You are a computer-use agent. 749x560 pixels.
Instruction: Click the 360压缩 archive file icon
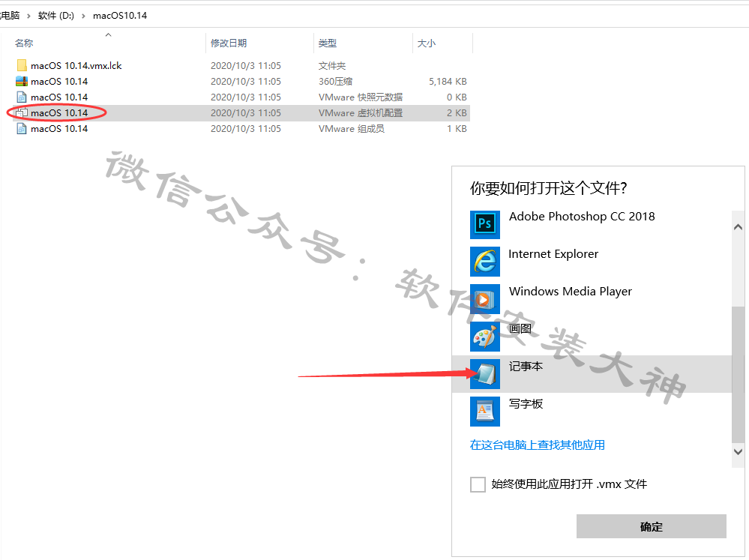tap(22, 81)
